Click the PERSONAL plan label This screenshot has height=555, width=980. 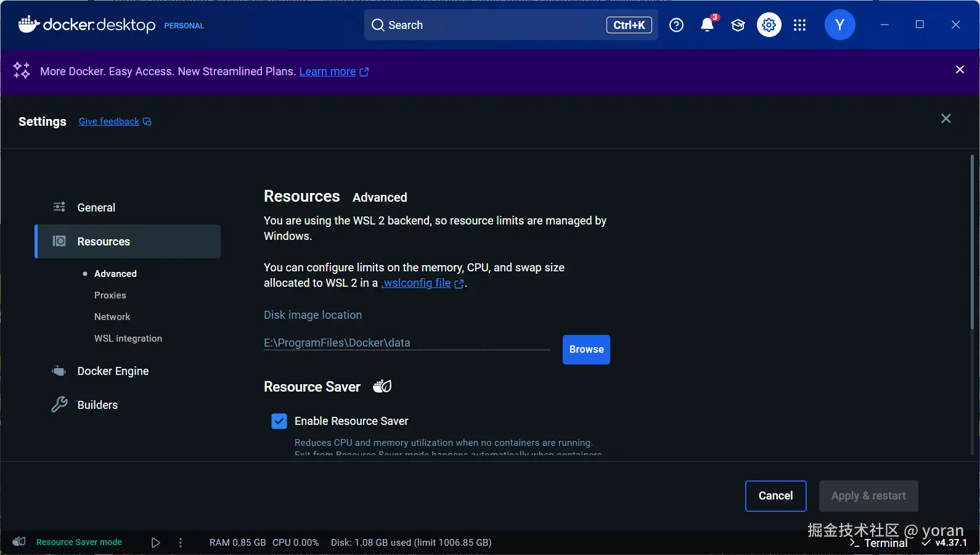(184, 26)
